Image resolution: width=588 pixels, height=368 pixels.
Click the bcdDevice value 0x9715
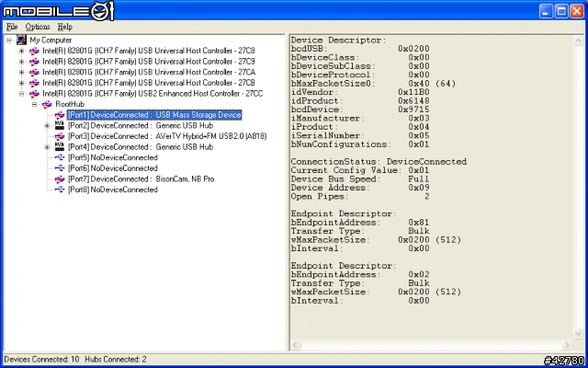coord(414,109)
